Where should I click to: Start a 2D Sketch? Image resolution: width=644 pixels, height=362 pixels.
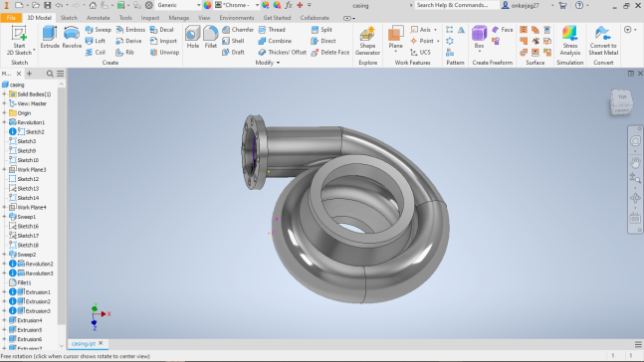pyautogui.click(x=19, y=40)
